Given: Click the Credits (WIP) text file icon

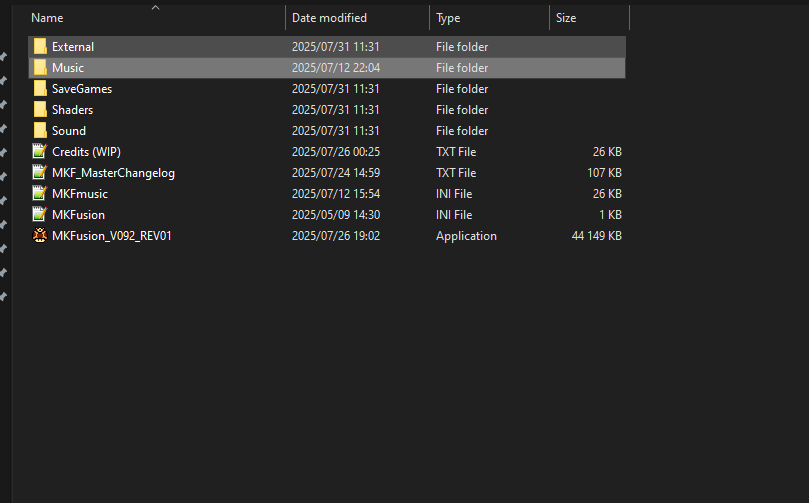Looking at the screenshot, I should click(40, 152).
